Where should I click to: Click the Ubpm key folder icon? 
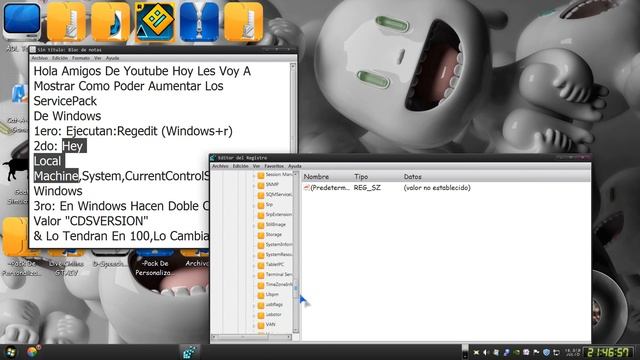(261, 295)
